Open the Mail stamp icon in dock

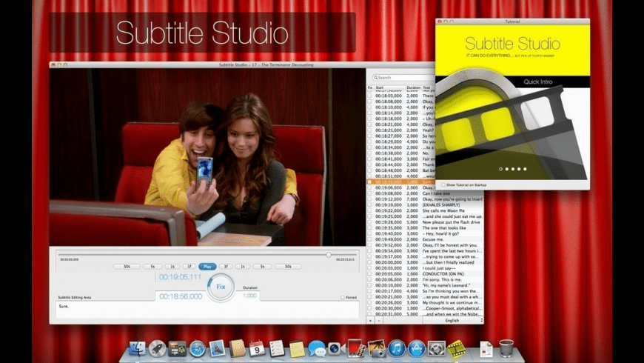(217, 349)
